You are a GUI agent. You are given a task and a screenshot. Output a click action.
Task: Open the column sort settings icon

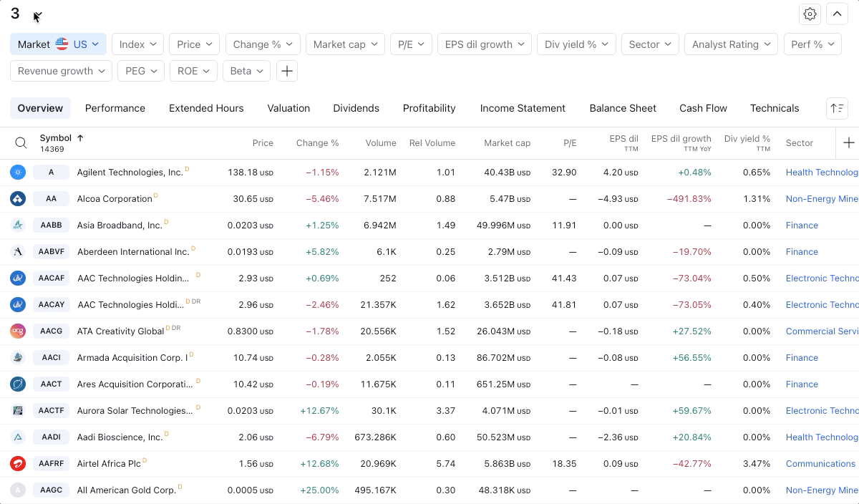(837, 108)
